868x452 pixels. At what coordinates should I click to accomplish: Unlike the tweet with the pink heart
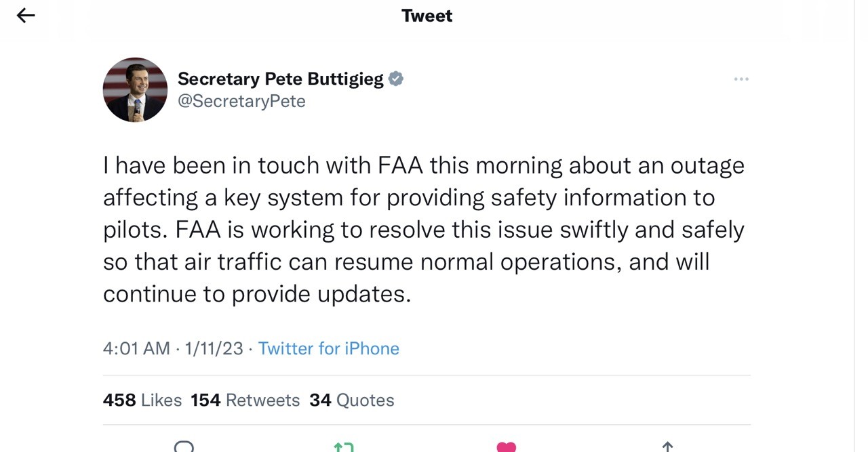(506, 447)
